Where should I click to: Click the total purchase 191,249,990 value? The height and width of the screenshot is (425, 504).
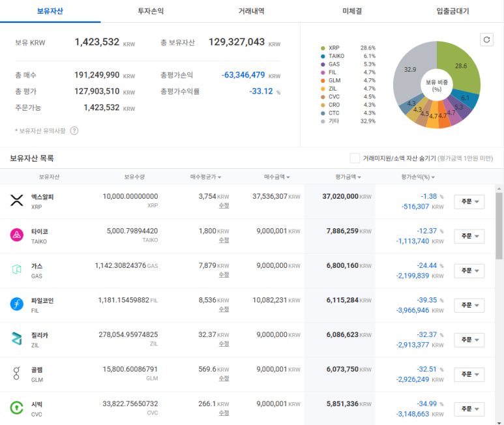tap(96, 75)
